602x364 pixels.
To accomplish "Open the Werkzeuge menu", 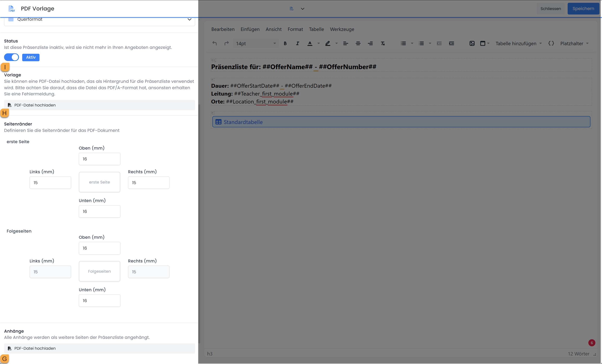I will pyautogui.click(x=342, y=29).
